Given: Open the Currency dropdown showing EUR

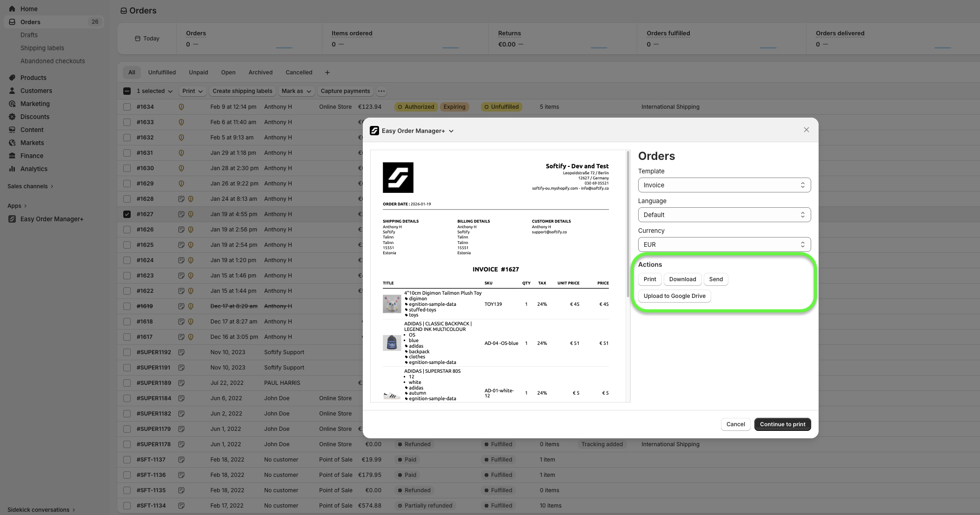Looking at the screenshot, I should [x=724, y=244].
